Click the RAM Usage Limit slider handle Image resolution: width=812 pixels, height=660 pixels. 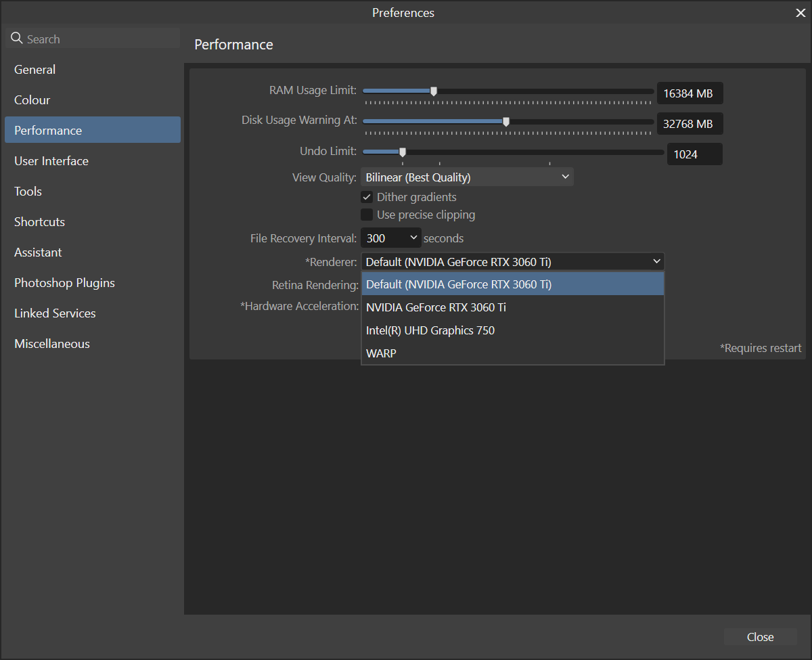click(x=433, y=90)
